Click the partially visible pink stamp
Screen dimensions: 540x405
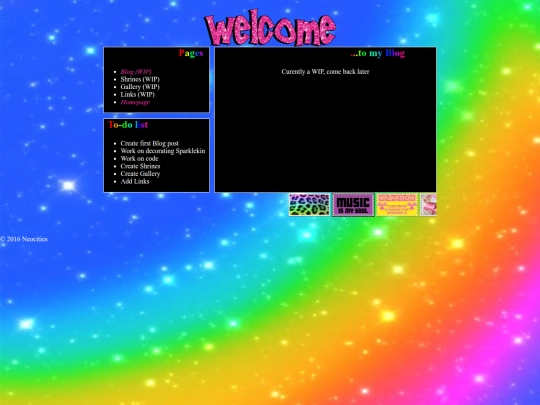428,205
